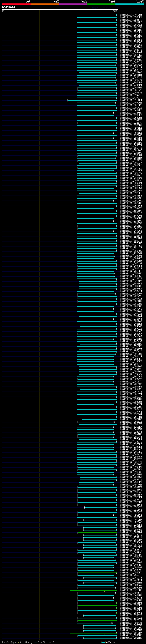Choose the UniRef100_A9X4U3 label
This screenshot has width=146, height=644.
click(131, 60)
